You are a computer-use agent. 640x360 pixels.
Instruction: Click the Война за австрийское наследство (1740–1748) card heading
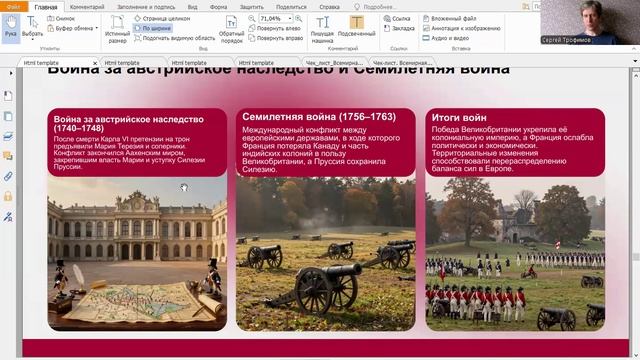pos(129,124)
